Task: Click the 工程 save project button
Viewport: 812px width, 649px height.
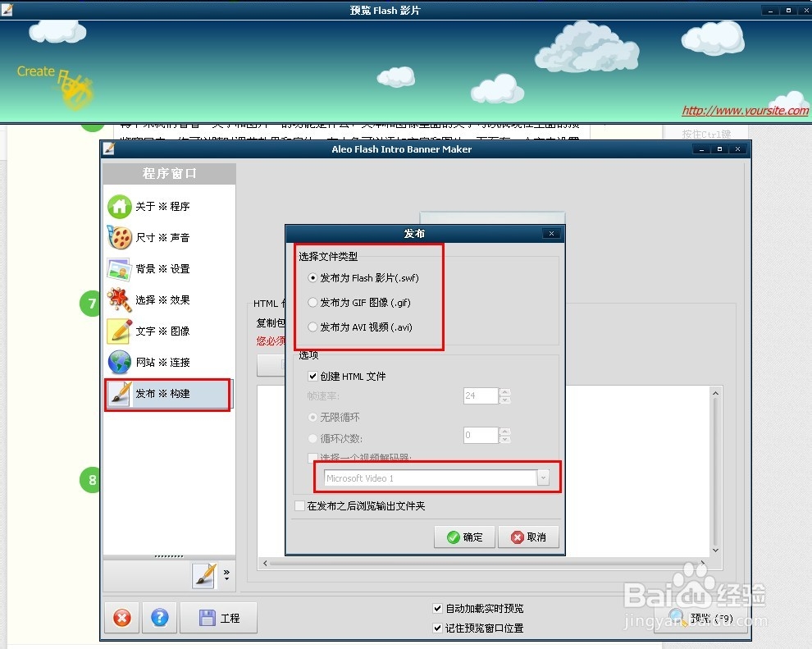Action: tap(218, 618)
